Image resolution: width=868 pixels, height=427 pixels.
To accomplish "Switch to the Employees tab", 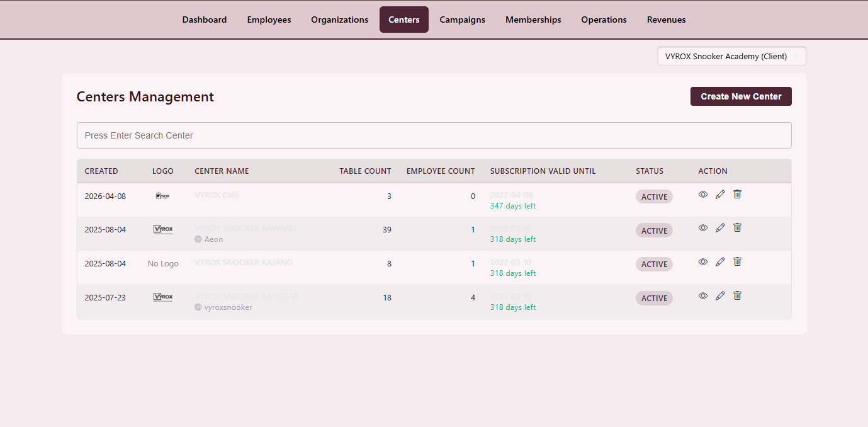I will 269,20.
